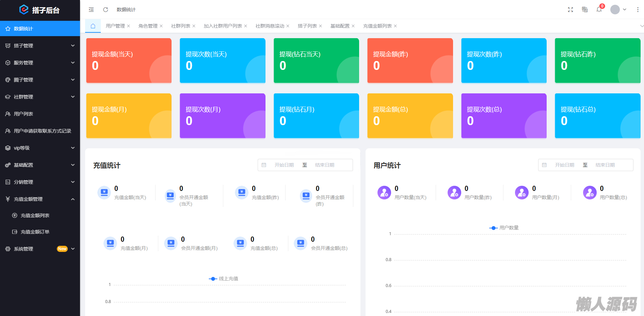This screenshot has height=316, width=644.
Task: Open the notification bell
Action: click(599, 10)
